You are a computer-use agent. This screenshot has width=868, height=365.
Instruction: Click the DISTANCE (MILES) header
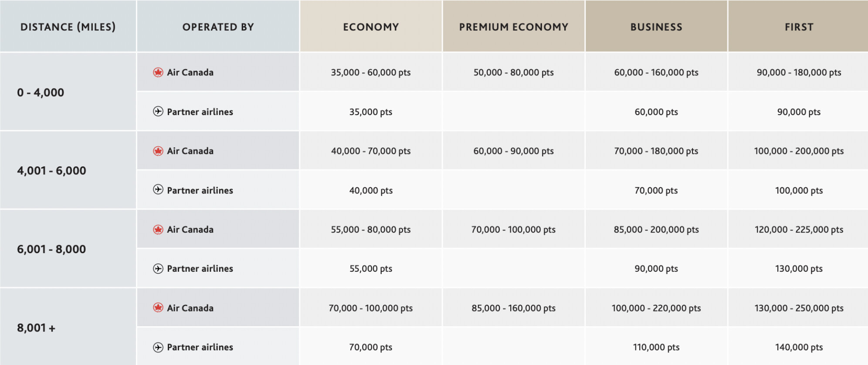(x=68, y=26)
